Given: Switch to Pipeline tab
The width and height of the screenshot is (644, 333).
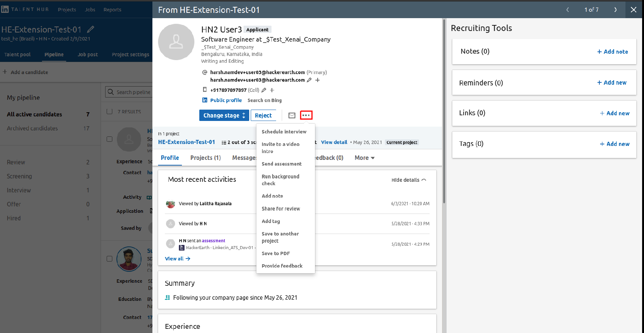Looking at the screenshot, I should tap(54, 54).
